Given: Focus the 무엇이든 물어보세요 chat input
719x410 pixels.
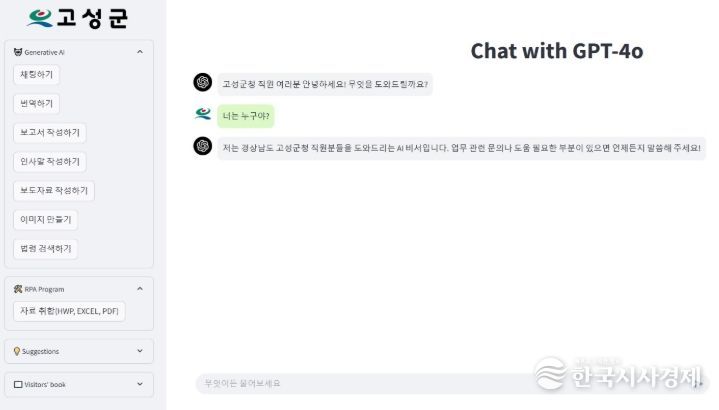Looking at the screenshot, I should 362,383.
